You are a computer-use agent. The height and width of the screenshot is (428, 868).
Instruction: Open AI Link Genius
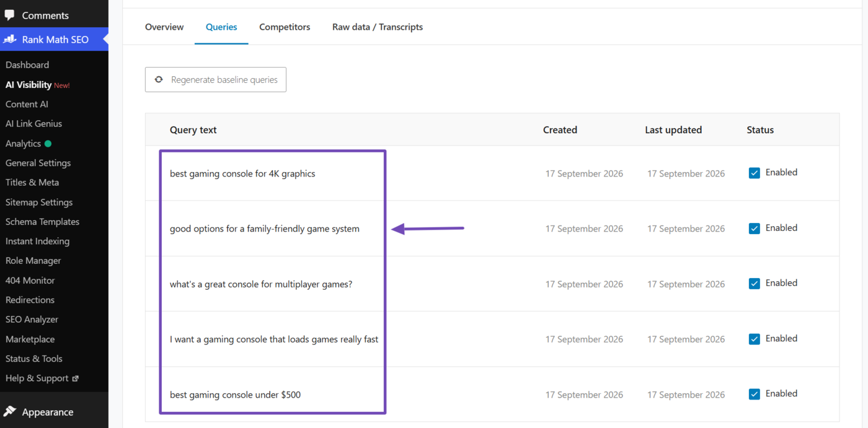click(33, 124)
